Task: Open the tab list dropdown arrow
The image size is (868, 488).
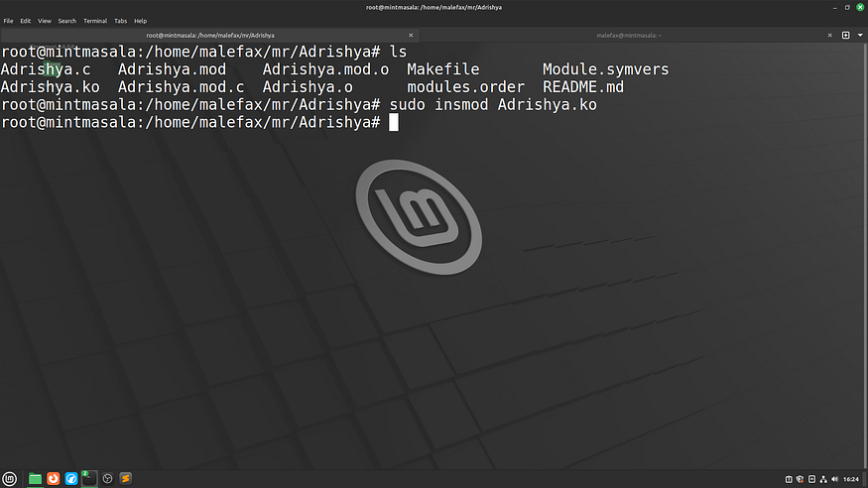Action: 860,36
